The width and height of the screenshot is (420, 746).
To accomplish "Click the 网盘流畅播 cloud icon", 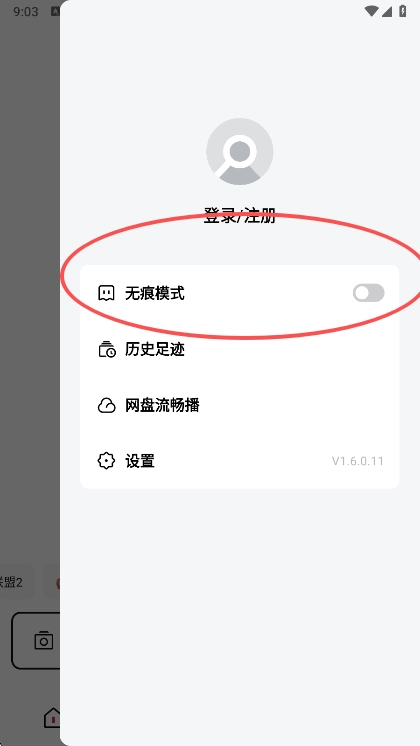I will 106,405.
